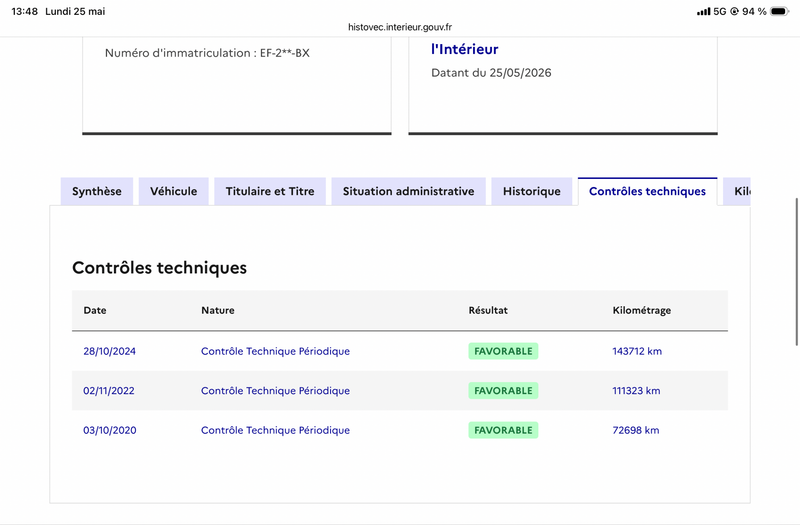Click the 143712 km mileage value

coord(637,351)
